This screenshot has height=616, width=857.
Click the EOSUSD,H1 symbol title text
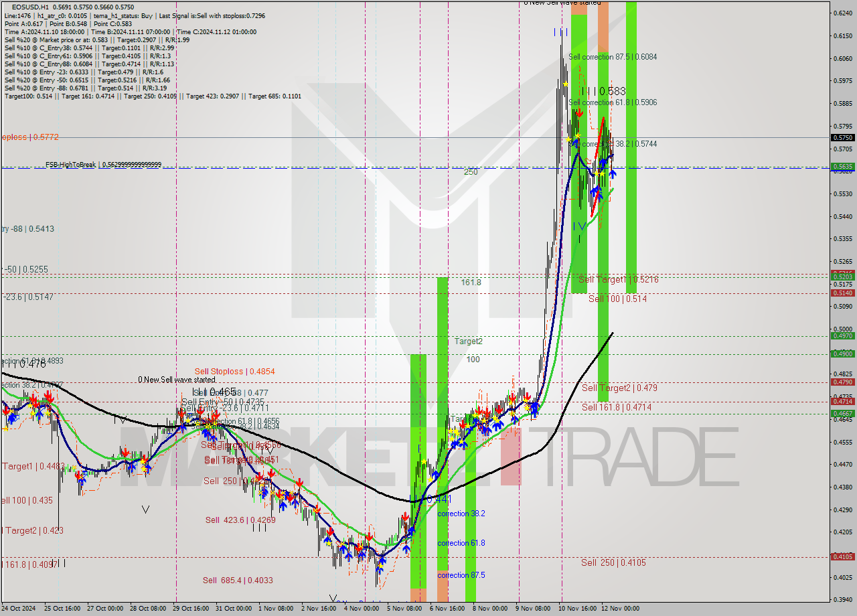tap(29, 7)
